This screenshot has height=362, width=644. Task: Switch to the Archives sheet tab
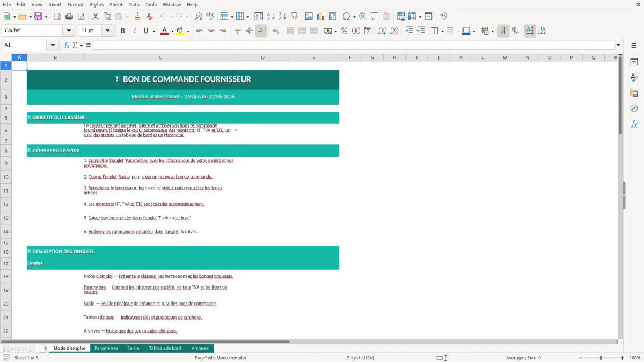point(200,348)
